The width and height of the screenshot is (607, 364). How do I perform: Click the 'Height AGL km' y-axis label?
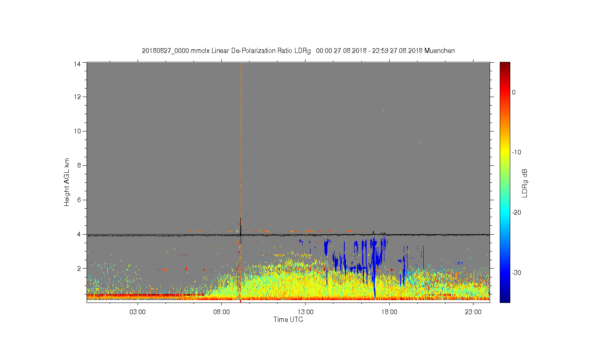[67, 182]
